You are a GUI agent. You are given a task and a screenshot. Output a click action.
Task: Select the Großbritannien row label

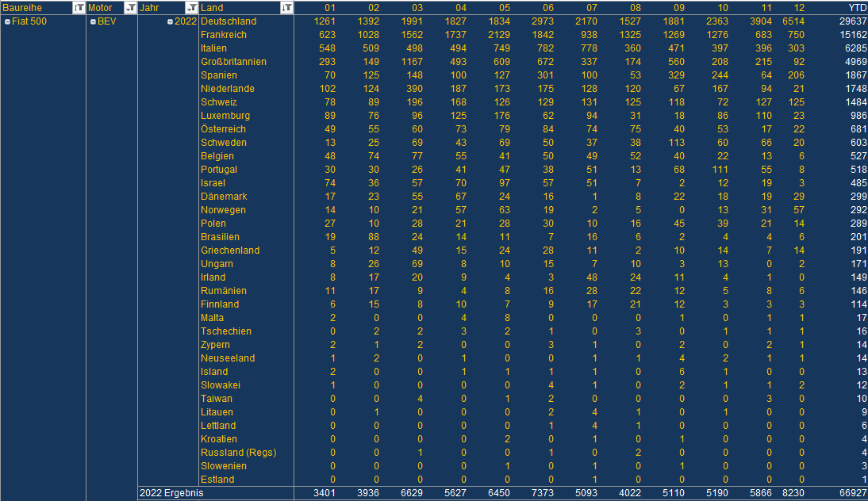pos(233,62)
